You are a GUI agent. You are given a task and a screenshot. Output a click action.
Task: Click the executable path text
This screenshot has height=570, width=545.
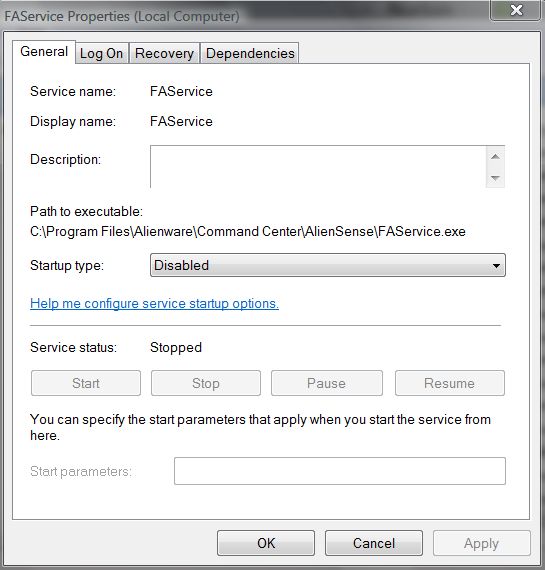click(248, 232)
